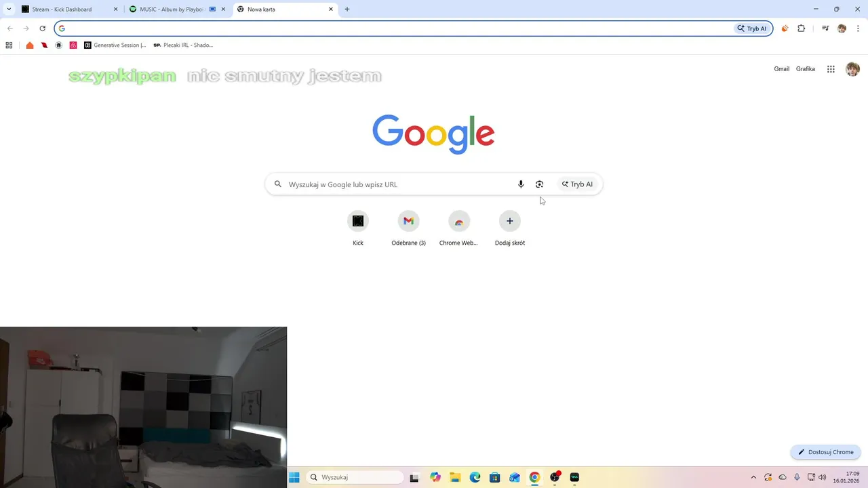Click Tryb AI in the address bar

[x=752, y=28]
